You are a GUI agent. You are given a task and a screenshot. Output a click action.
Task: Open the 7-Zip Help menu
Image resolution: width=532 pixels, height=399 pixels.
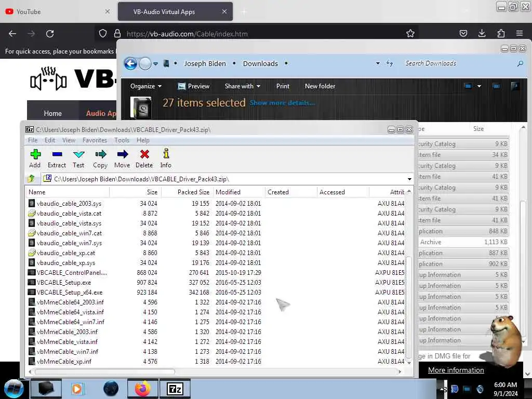143,140
